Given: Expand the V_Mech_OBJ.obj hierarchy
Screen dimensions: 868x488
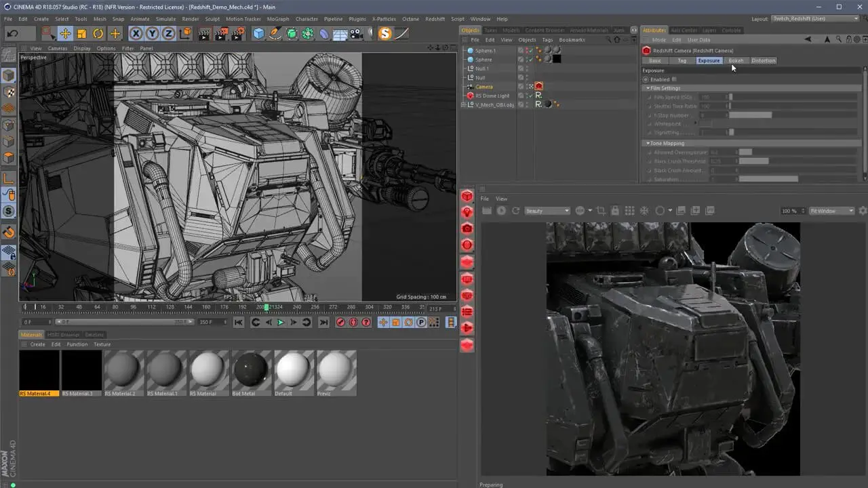Looking at the screenshot, I should (463, 105).
